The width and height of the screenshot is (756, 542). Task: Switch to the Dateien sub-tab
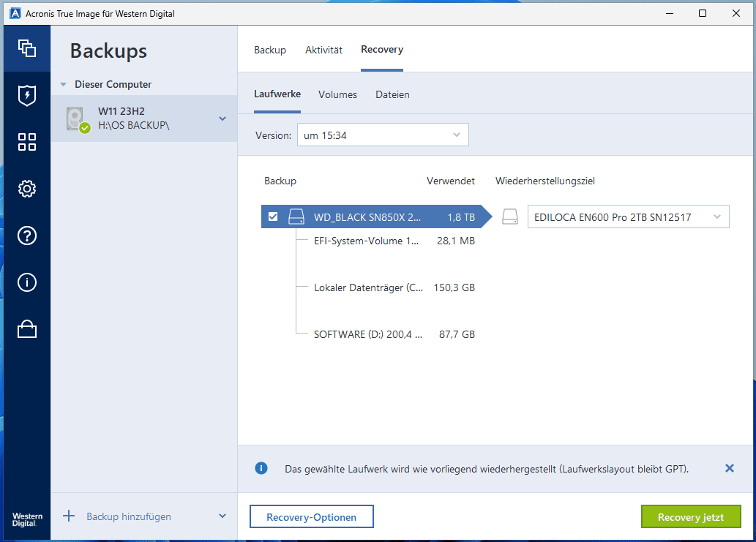coord(392,94)
